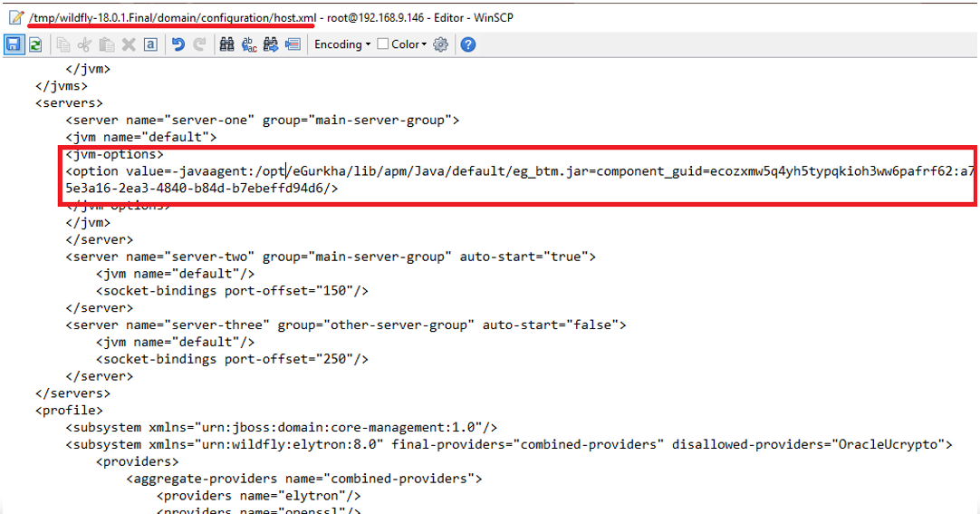Click the server-three server tag line

(346, 325)
